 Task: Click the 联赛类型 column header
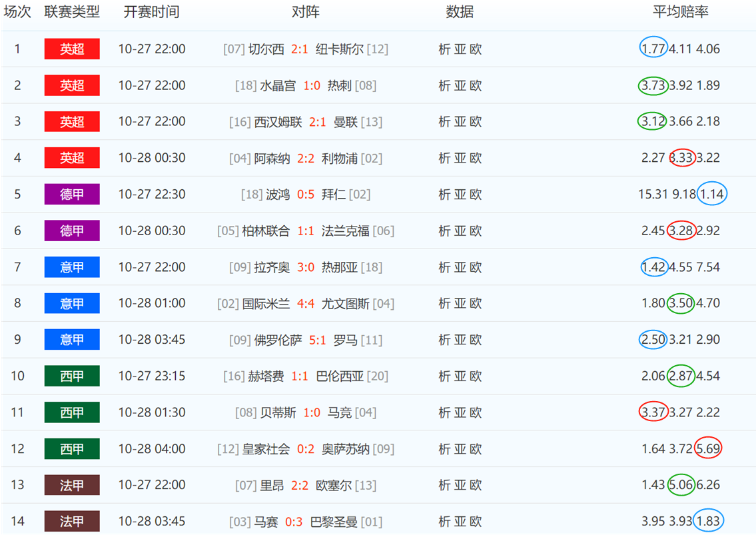tap(72, 11)
